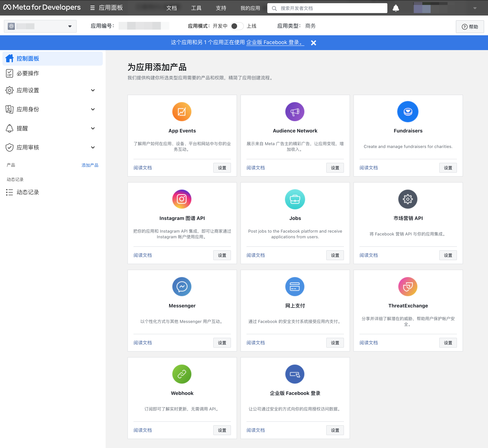Open the account menu arrow

pos(475,8)
